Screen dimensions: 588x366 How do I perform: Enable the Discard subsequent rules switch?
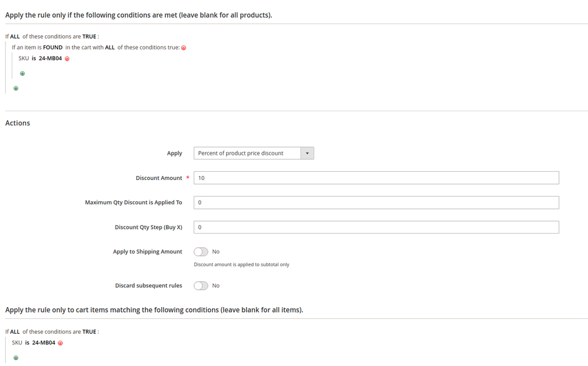coord(201,286)
